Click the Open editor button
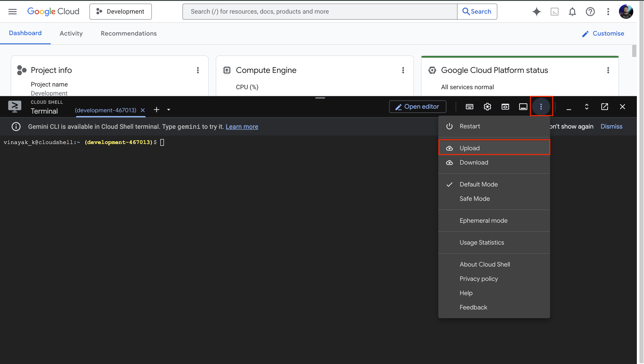 tap(417, 107)
